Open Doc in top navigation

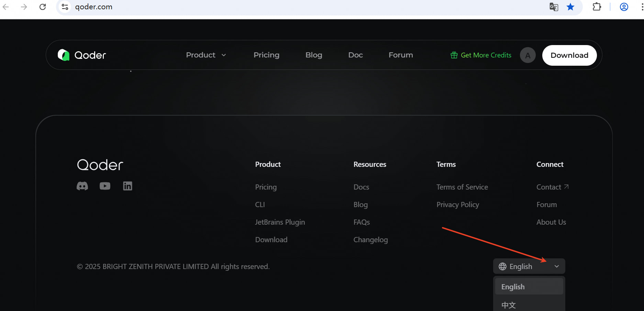355,55
